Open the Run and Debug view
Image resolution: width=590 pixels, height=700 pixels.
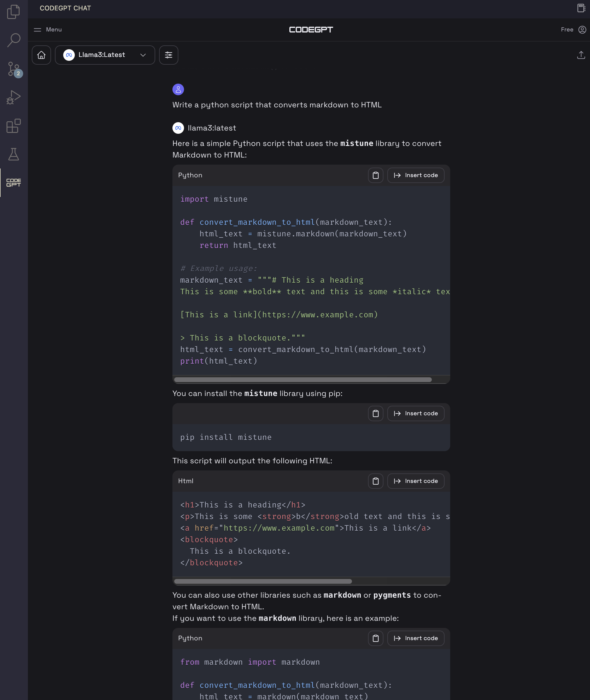tap(14, 97)
